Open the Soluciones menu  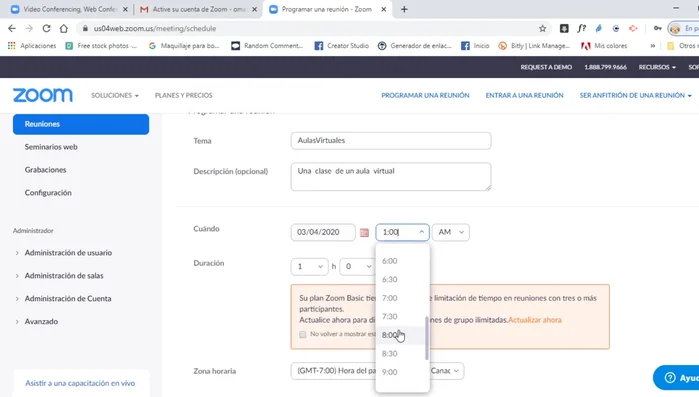pyautogui.click(x=115, y=95)
